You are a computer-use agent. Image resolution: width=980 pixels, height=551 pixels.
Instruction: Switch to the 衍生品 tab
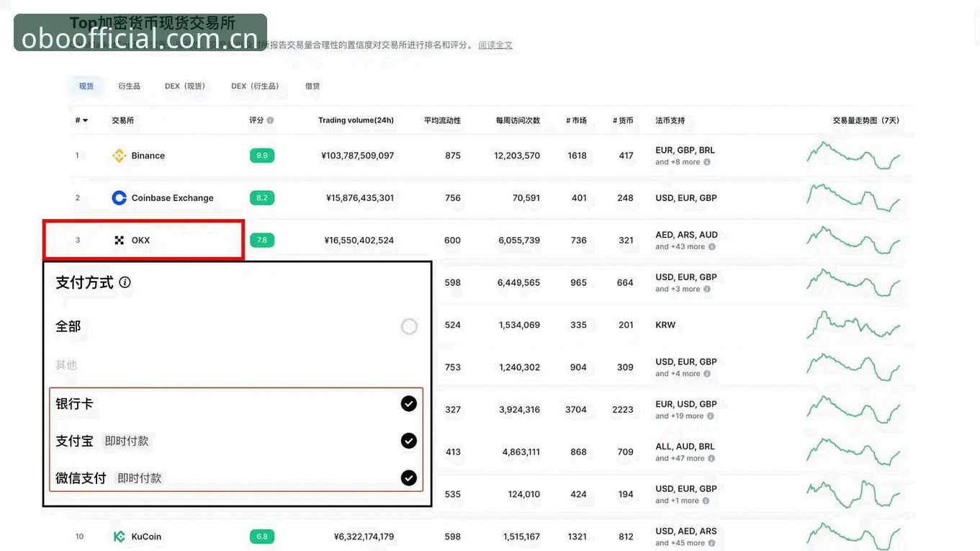(x=129, y=86)
